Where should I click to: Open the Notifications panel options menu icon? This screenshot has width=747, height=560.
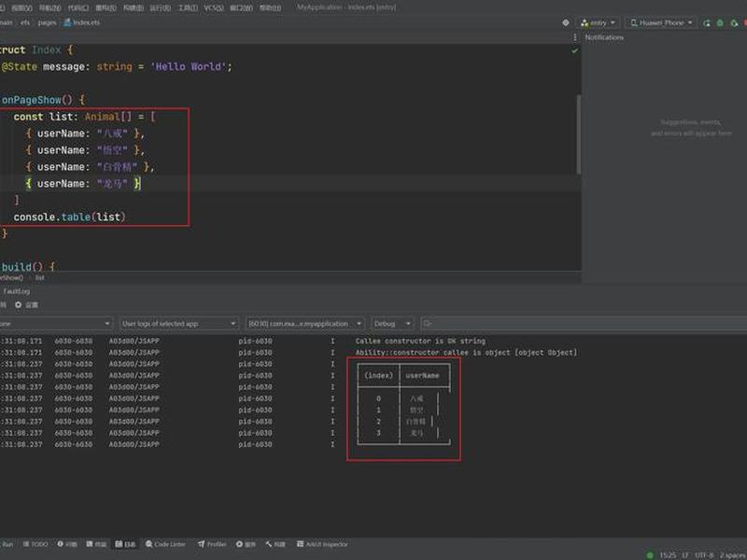575,37
